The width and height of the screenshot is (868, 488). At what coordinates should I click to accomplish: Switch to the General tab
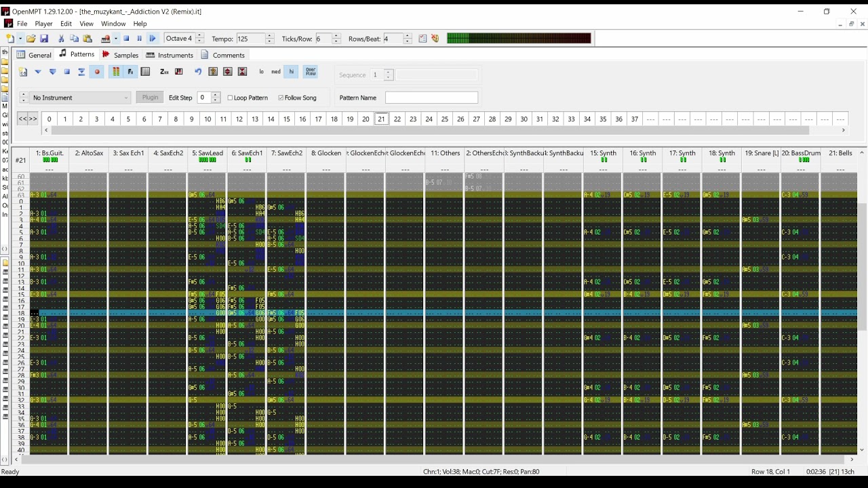[34, 55]
